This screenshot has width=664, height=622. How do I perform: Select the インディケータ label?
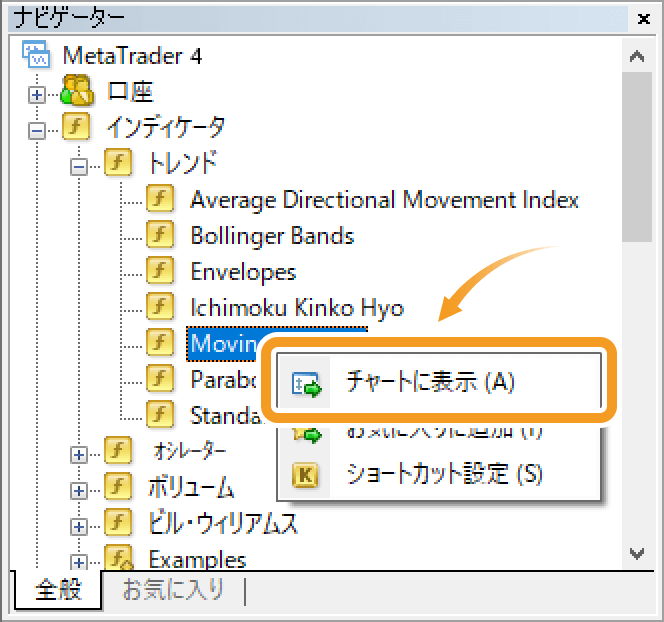(166, 127)
